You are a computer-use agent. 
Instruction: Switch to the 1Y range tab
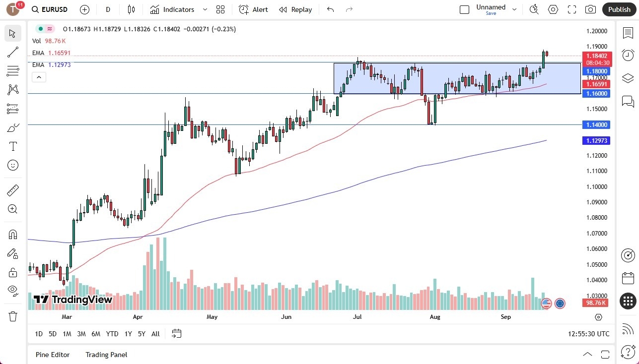(128, 334)
